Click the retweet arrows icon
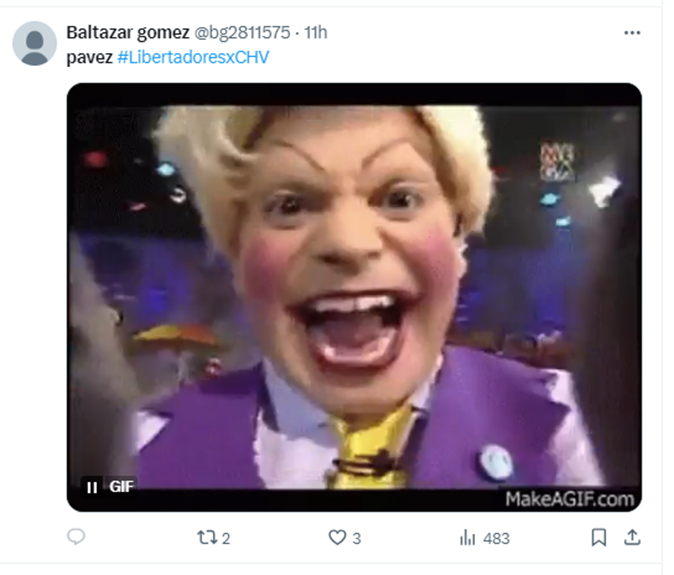The width and height of the screenshot is (674, 575). (206, 538)
